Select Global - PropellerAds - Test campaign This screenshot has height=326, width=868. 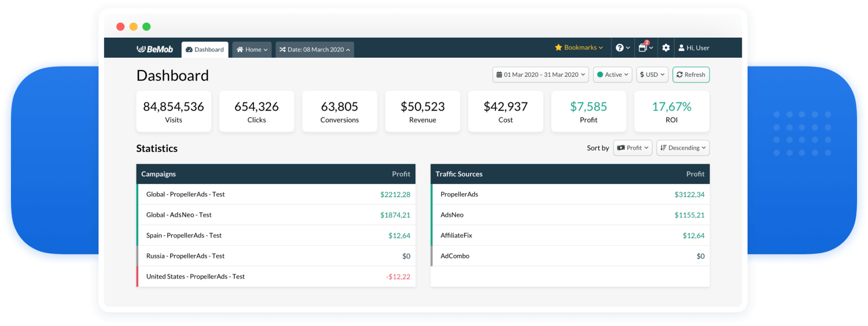276,194
